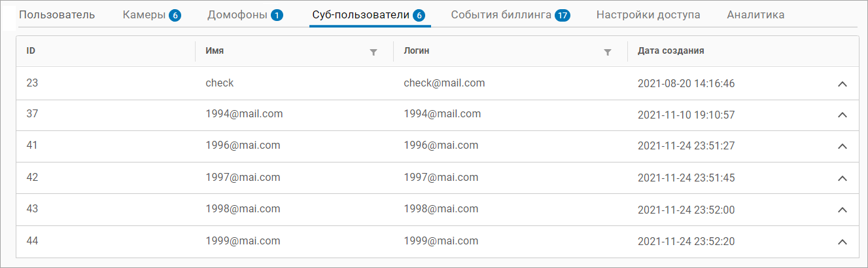Click the filter icon in Имя column
The image size is (868, 268).
tap(373, 52)
